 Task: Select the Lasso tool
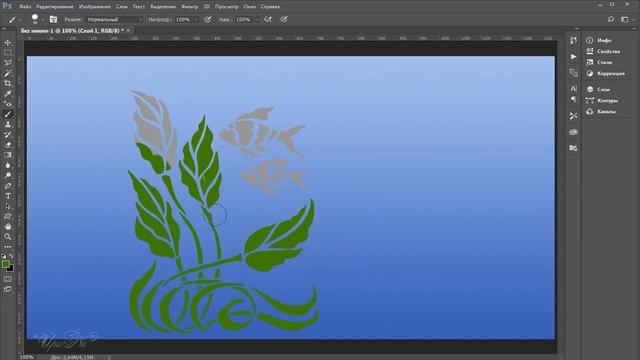click(x=8, y=63)
